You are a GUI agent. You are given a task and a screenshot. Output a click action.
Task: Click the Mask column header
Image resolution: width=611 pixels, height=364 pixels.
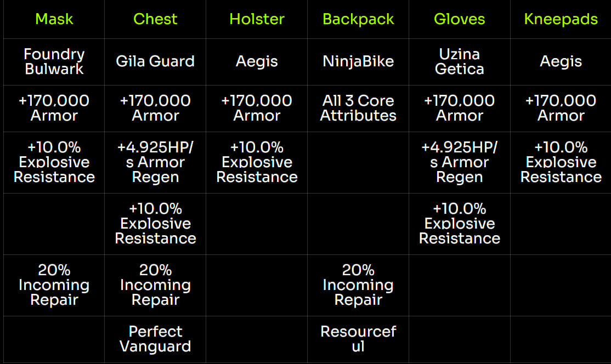[54, 19]
